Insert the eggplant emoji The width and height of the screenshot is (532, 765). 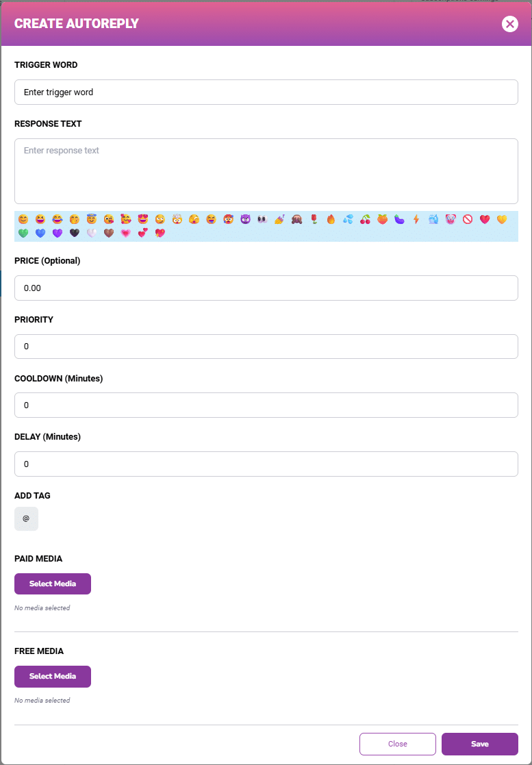pyautogui.click(x=400, y=220)
